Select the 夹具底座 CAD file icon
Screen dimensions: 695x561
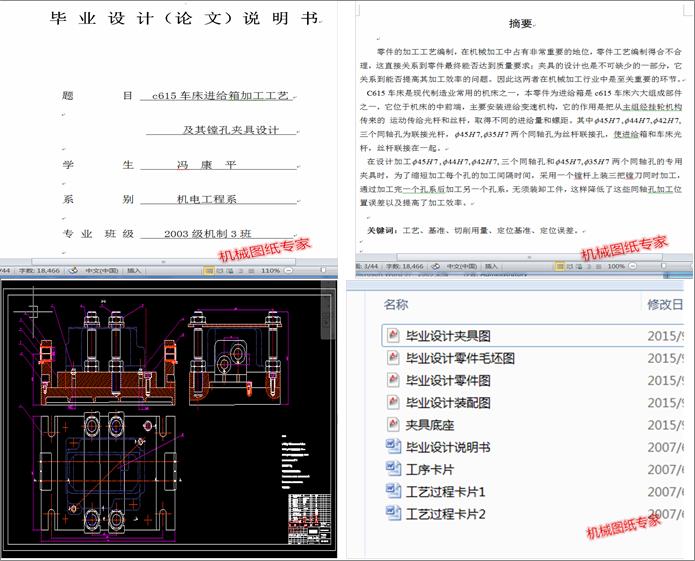coord(392,425)
